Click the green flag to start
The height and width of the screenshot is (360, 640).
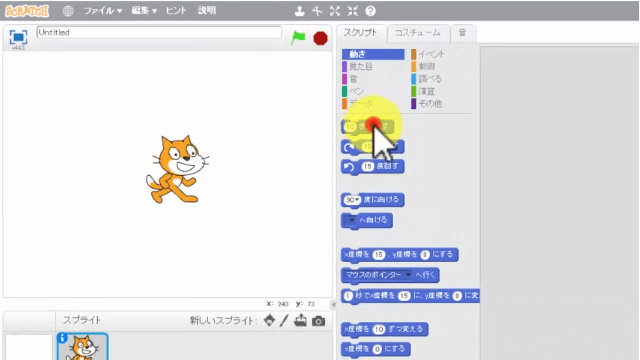click(298, 38)
